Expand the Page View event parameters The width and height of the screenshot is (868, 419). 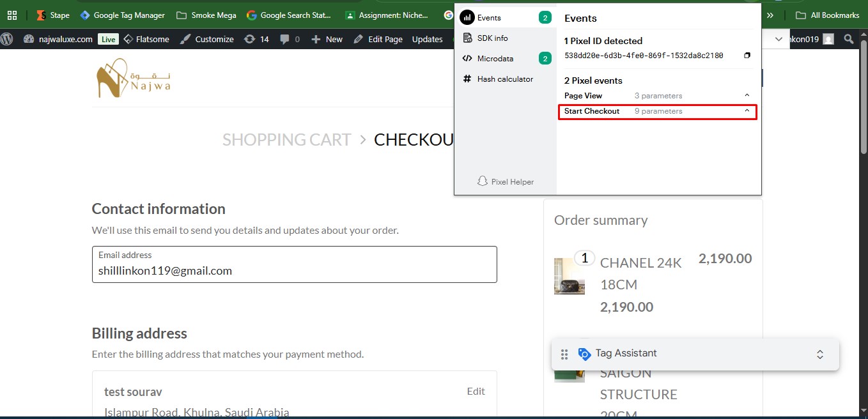[x=747, y=96]
